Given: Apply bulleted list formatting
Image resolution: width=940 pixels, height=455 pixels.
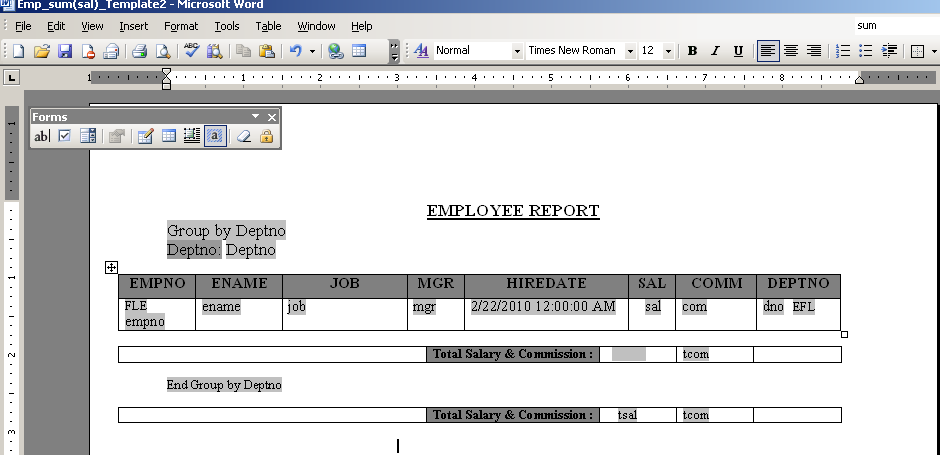Looking at the screenshot, I should pos(866,51).
